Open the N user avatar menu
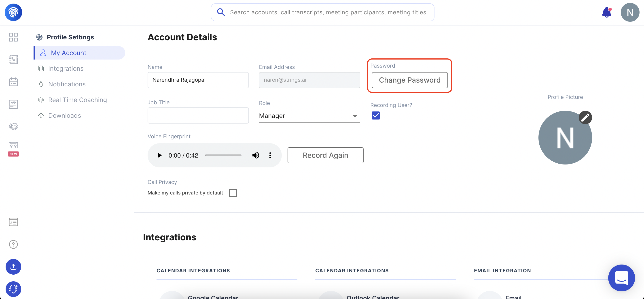The width and height of the screenshot is (644, 299). click(630, 12)
